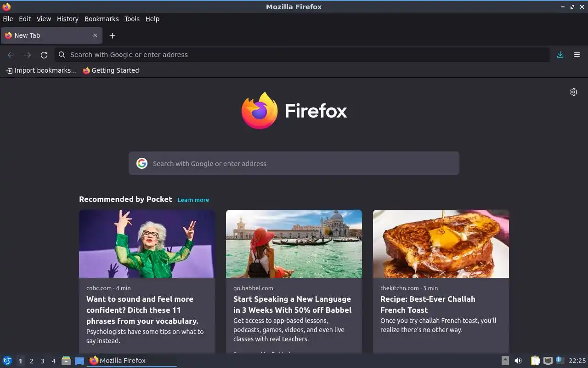
Task: Open the network connection tray icon
Action: 548,361
